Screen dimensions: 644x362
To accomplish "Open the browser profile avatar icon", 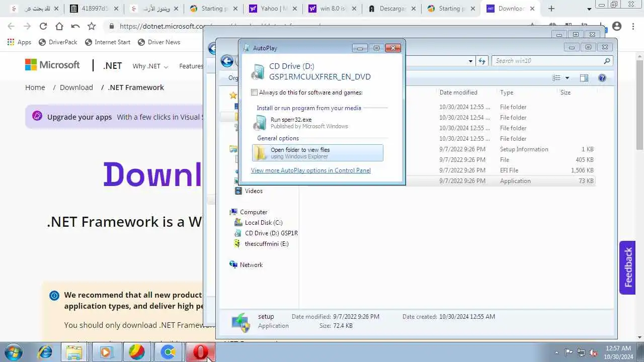I will [x=617, y=26].
